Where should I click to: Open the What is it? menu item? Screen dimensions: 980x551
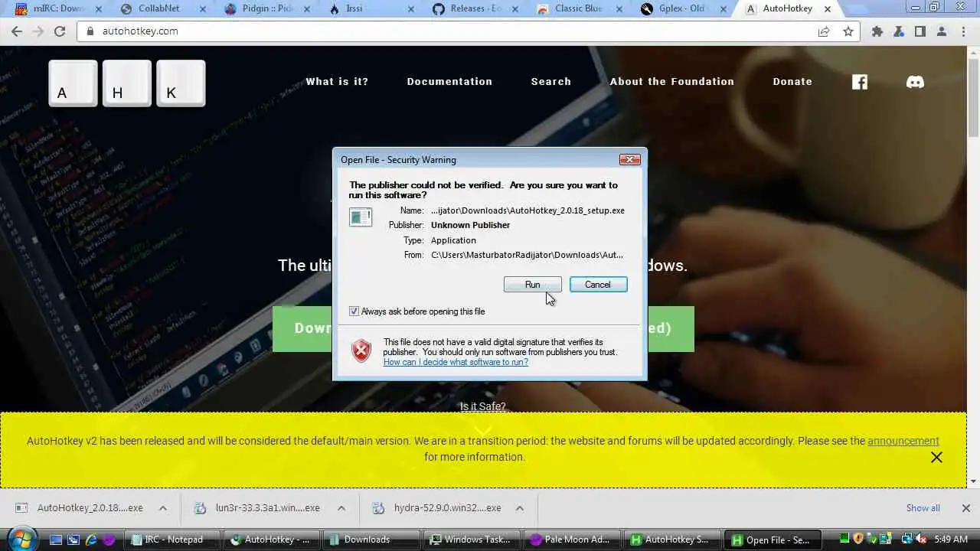point(337,82)
